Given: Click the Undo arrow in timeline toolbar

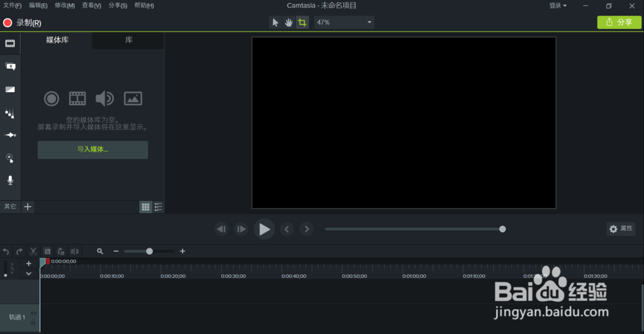Looking at the screenshot, I should [6, 251].
